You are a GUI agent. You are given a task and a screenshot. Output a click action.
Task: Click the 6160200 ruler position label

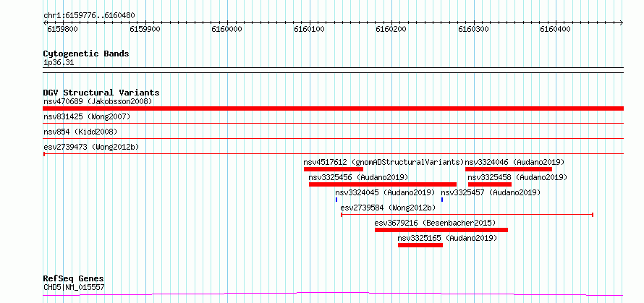point(391,29)
